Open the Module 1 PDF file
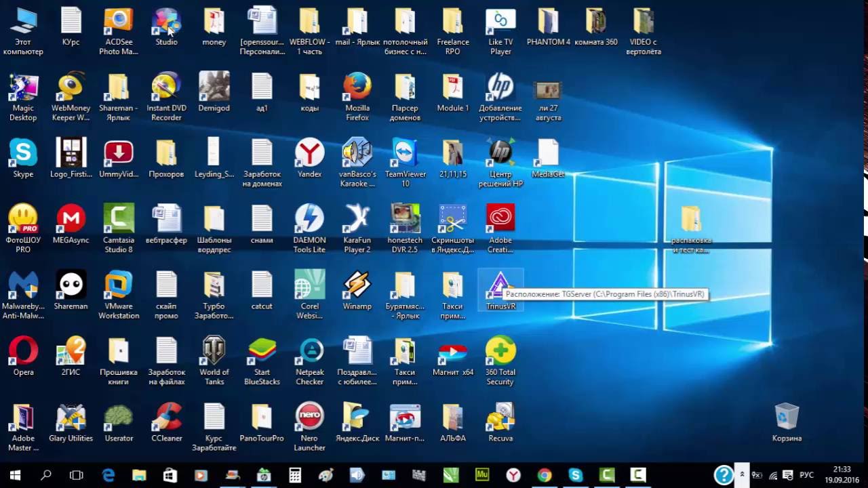This screenshot has width=868, height=488. [453, 92]
